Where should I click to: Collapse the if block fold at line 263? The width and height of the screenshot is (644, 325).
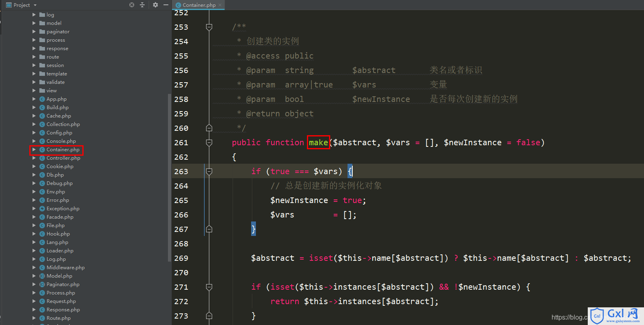[209, 171]
